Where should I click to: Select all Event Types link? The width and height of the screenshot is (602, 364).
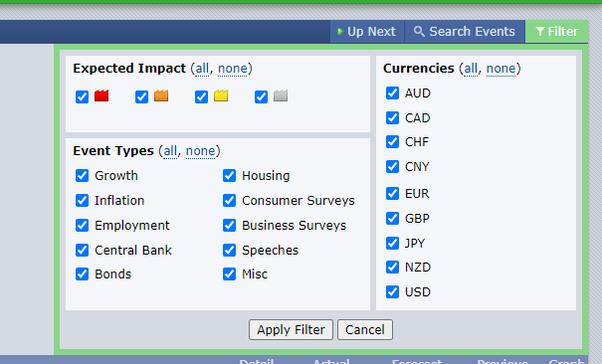(170, 151)
